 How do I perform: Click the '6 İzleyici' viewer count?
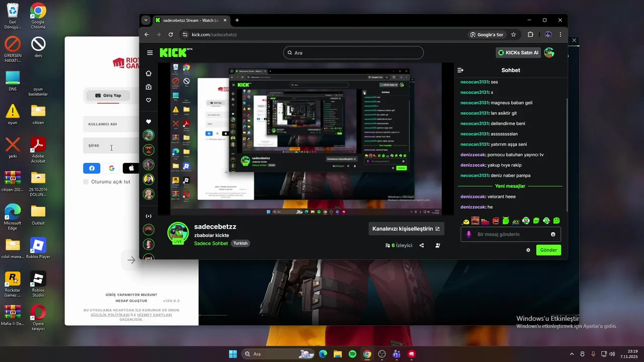click(x=398, y=245)
